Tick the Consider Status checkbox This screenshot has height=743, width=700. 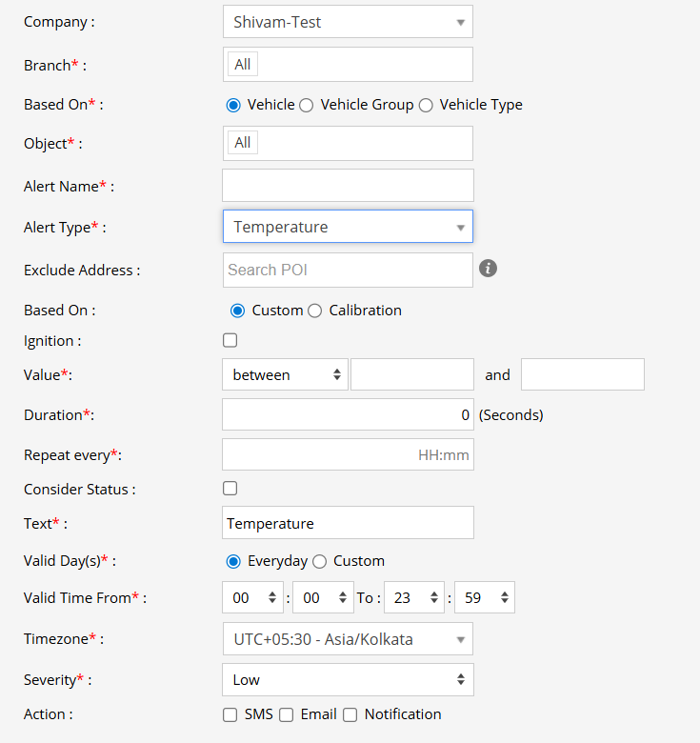[x=230, y=489]
